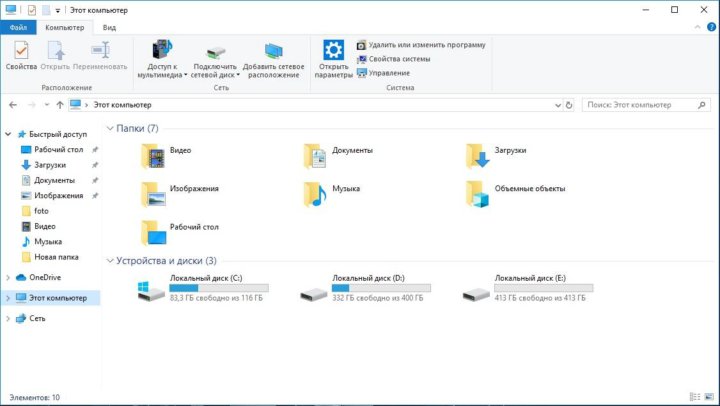The image size is (720, 406).
Task: Select the Local Disk (C:) drive icon
Action: coord(152,291)
